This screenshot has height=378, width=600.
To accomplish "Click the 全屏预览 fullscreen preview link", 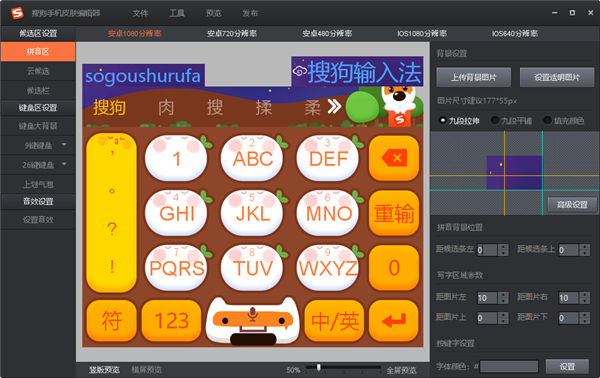I will point(401,370).
